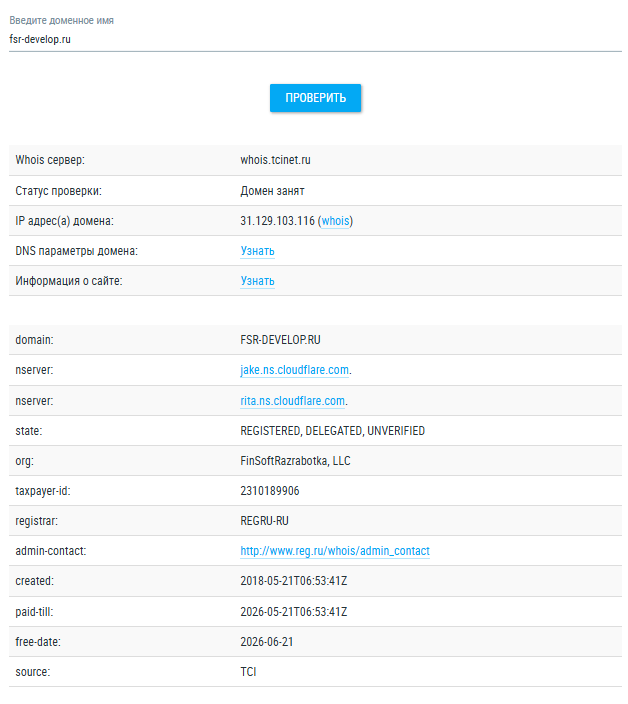Click the domain name input field

click(x=315, y=40)
